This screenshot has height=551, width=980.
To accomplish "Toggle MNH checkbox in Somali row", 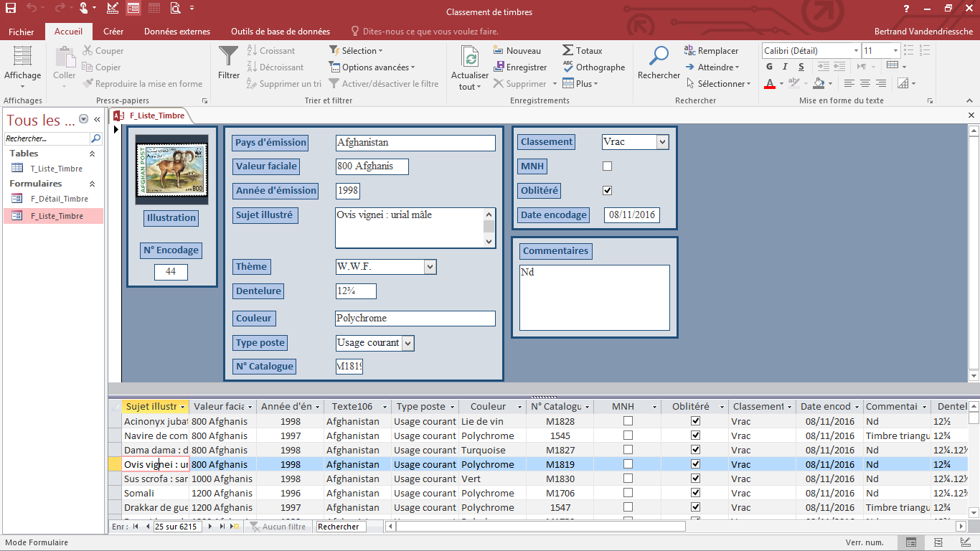I will [628, 493].
